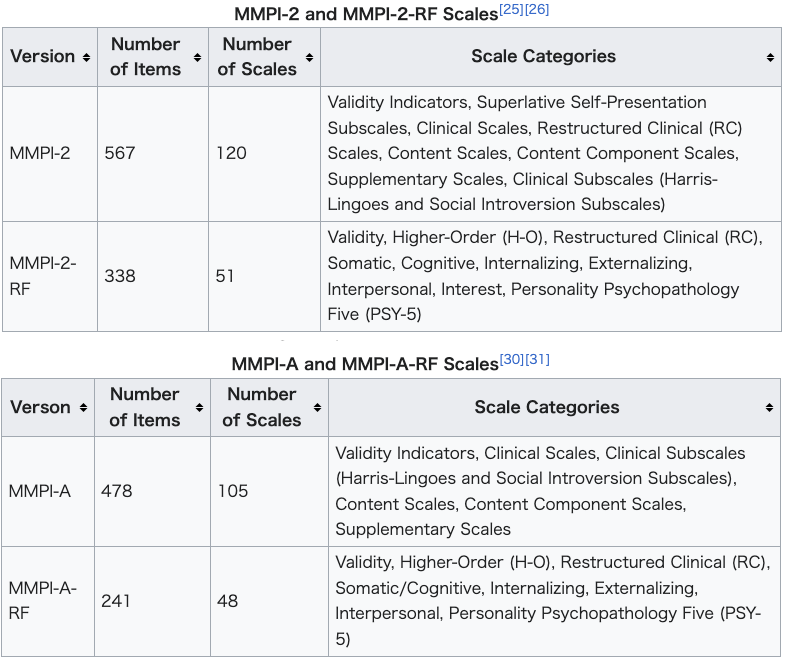Screen dimensions: 787x662
Task: Select the MMPI-2 row version cell
Action: tap(50, 154)
